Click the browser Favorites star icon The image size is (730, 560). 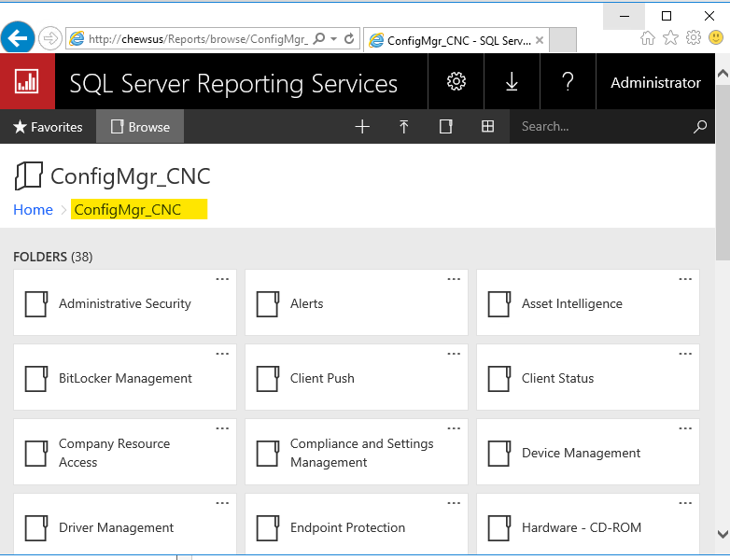[x=670, y=37]
